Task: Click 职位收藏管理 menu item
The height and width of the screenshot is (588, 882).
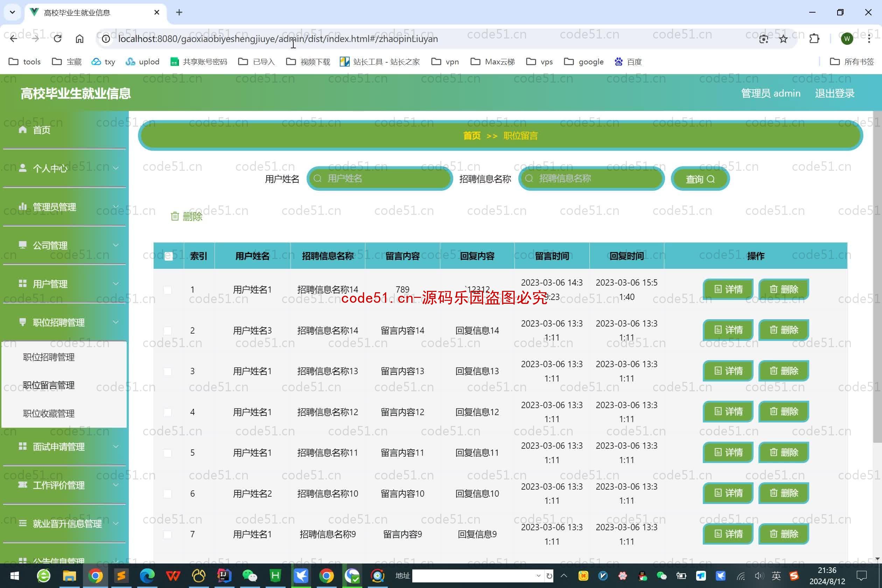Action: click(x=49, y=413)
